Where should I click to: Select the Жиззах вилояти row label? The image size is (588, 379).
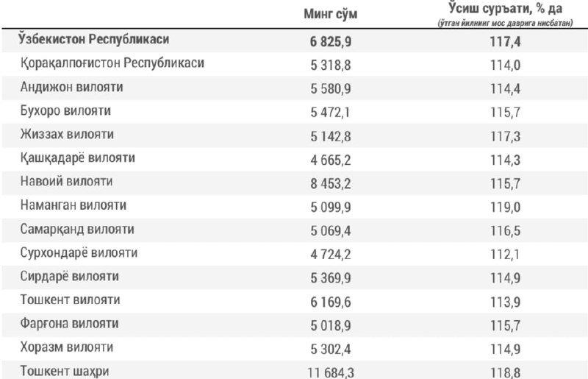pyautogui.click(x=67, y=135)
